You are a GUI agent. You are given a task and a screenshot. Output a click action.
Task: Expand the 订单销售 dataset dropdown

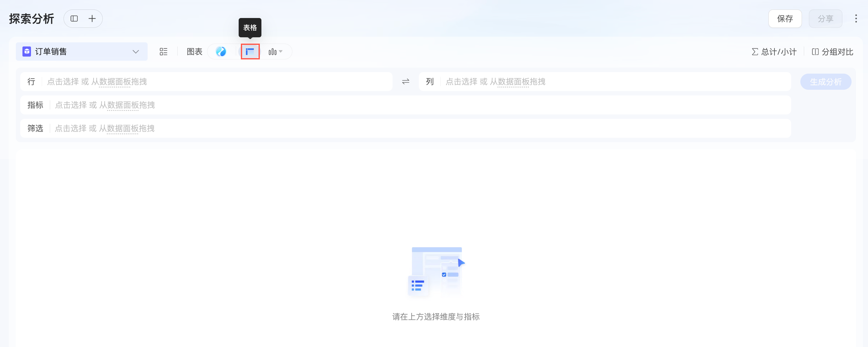[x=135, y=52]
